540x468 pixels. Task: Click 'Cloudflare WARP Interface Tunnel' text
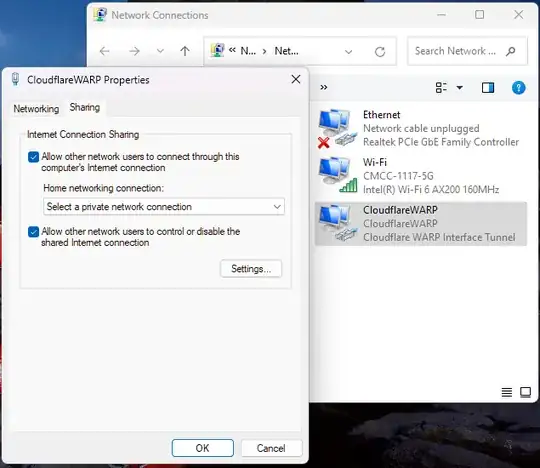439,237
